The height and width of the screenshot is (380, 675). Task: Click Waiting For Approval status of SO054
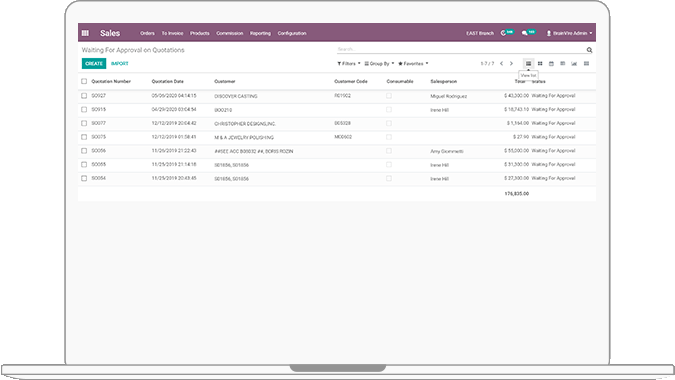coord(553,178)
